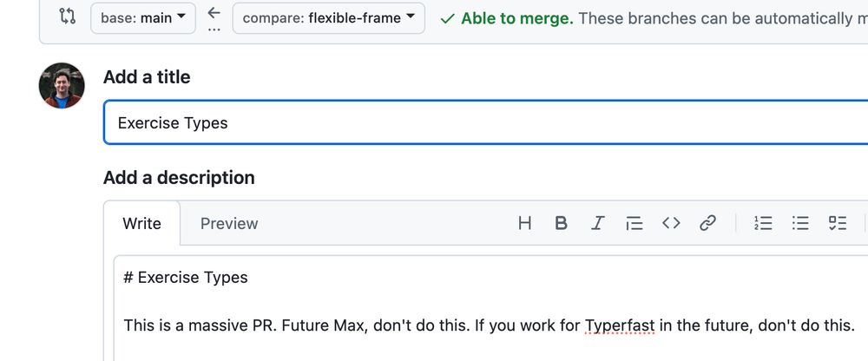Click the misspelled word Typerfast
The image size is (868, 361).
[620, 325]
